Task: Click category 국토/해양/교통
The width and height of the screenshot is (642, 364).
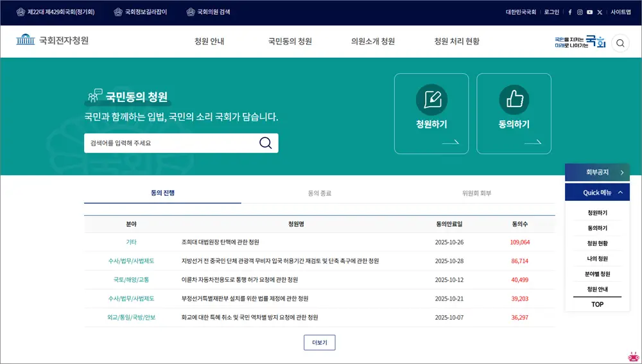Action: pyautogui.click(x=132, y=280)
